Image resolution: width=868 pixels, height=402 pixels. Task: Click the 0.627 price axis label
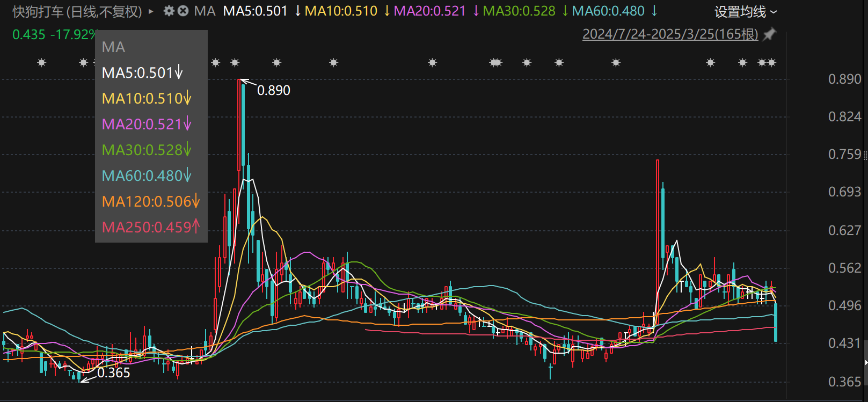pyautogui.click(x=844, y=230)
